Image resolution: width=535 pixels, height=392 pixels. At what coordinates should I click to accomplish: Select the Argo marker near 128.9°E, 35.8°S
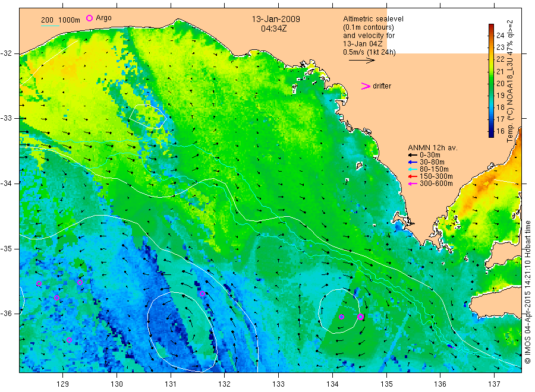pos(56,298)
